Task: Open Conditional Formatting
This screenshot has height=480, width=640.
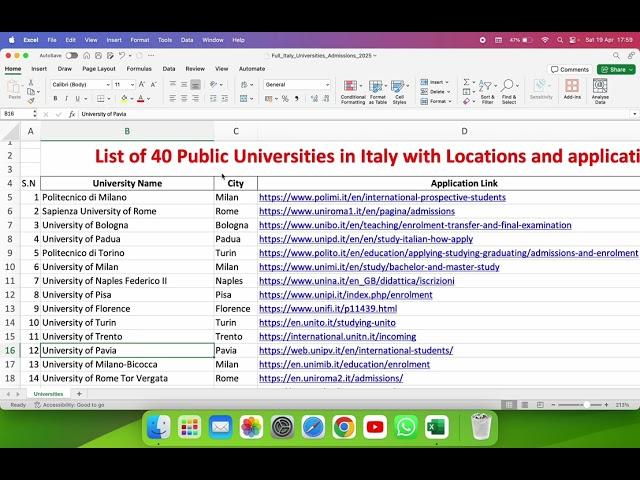Action: pos(353,92)
